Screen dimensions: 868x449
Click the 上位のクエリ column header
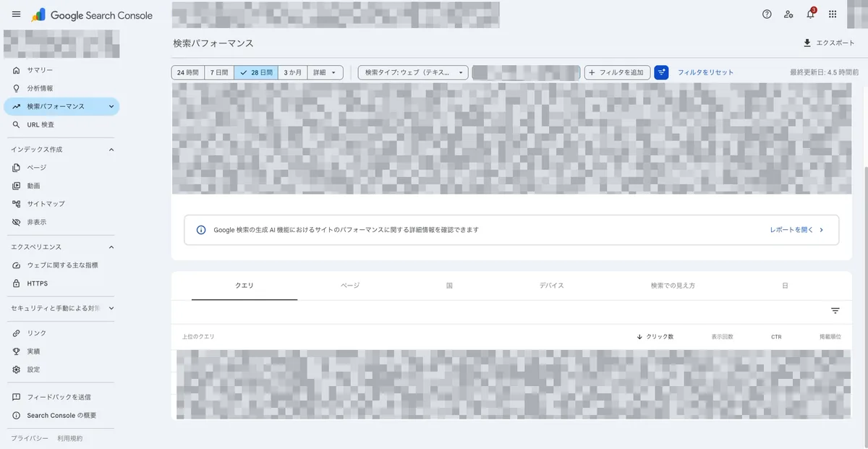click(198, 337)
